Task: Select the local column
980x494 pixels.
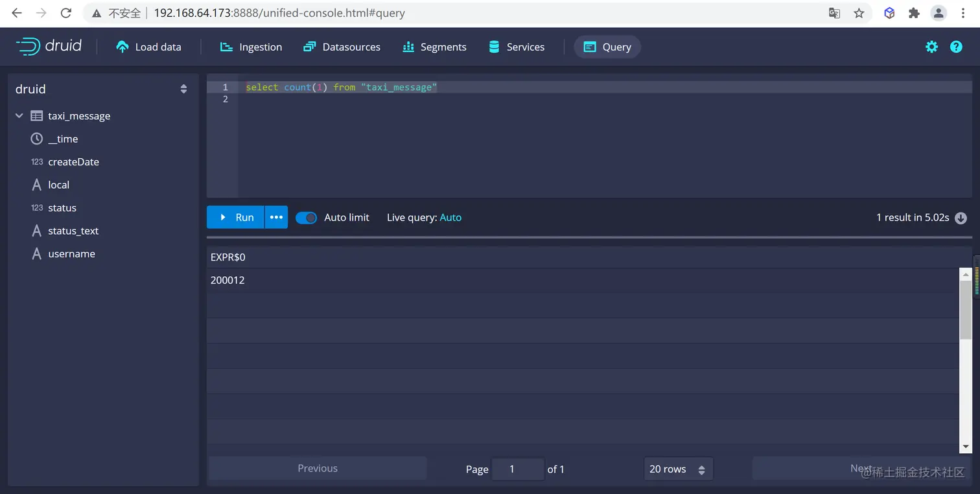Action: [x=58, y=185]
